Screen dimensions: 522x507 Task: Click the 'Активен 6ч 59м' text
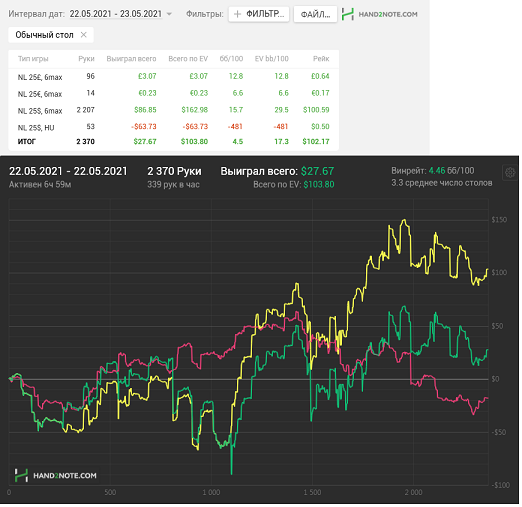point(40,184)
